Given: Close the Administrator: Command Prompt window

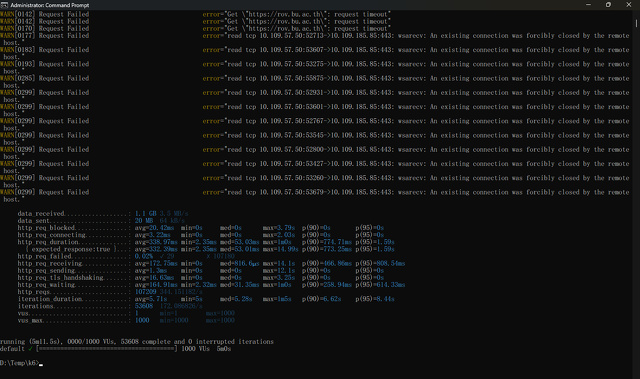Looking at the screenshot, I should pos(629,4).
